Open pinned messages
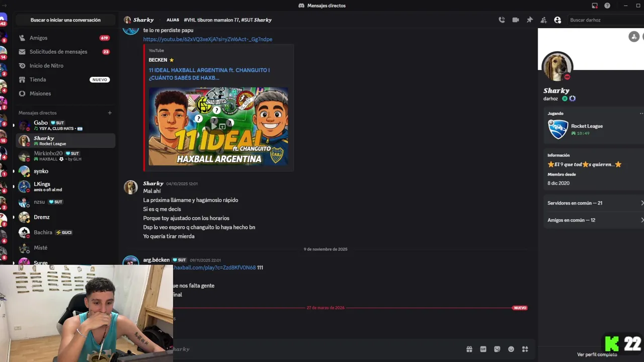 coord(530,20)
